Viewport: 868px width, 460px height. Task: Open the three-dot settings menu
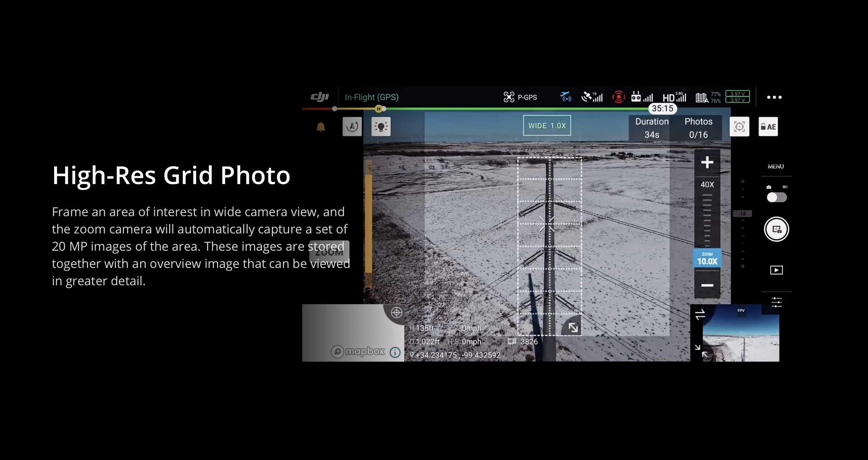(774, 97)
